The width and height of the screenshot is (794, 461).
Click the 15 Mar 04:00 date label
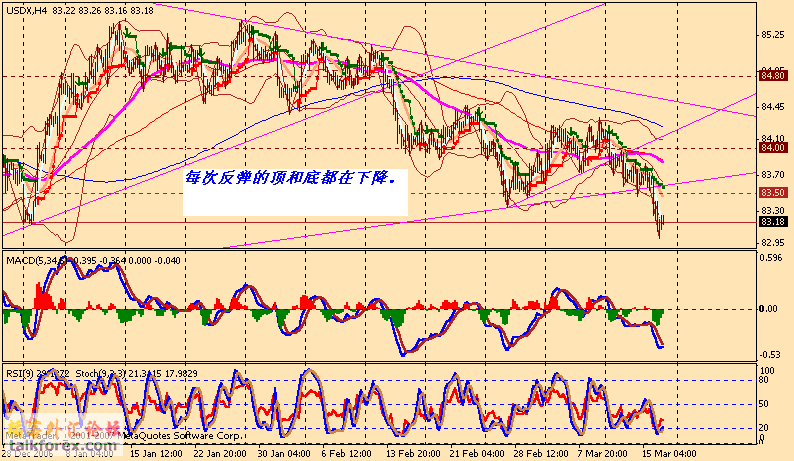pos(669,453)
